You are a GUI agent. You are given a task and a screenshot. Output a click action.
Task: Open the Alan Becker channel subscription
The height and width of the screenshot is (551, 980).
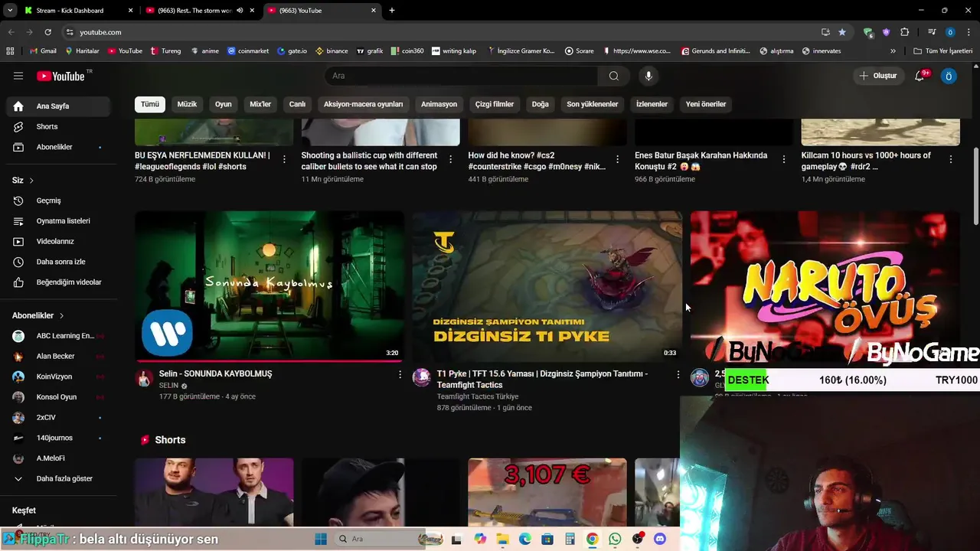click(59, 356)
